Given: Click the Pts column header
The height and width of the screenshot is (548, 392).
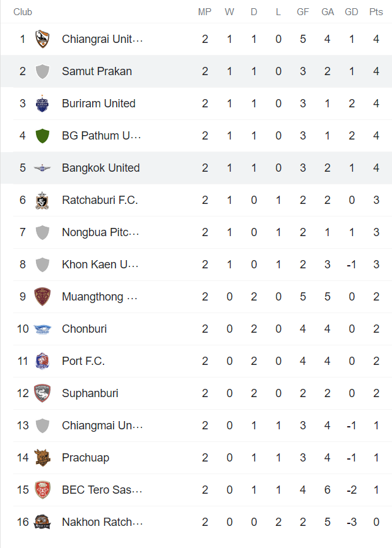Looking at the screenshot, I should 376,12.
